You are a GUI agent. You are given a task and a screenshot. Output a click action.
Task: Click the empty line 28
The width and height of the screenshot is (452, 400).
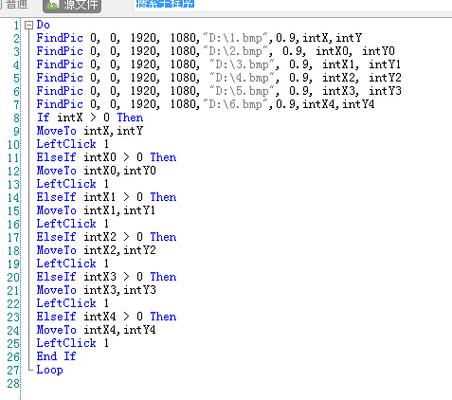click(x=233, y=383)
